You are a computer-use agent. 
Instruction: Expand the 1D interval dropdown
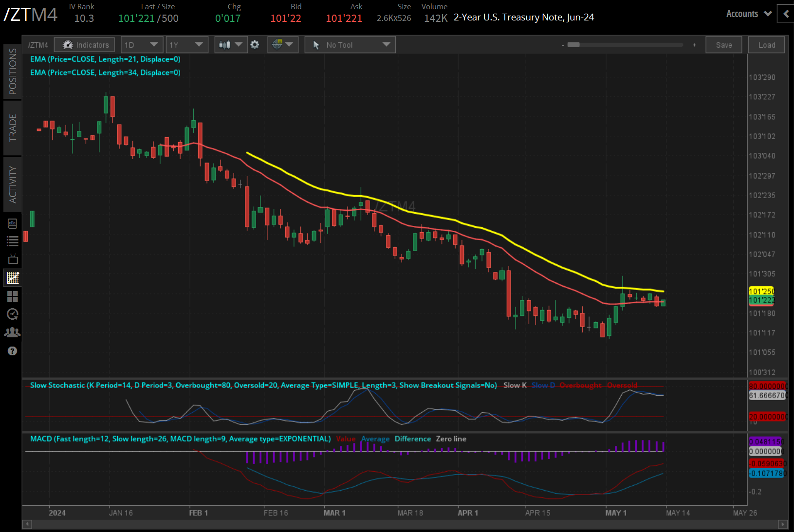point(141,45)
